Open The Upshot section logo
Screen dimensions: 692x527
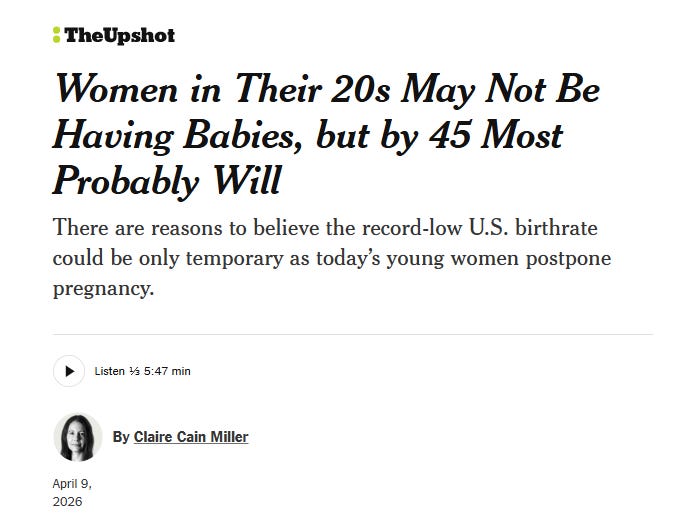(x=114, y=35)
